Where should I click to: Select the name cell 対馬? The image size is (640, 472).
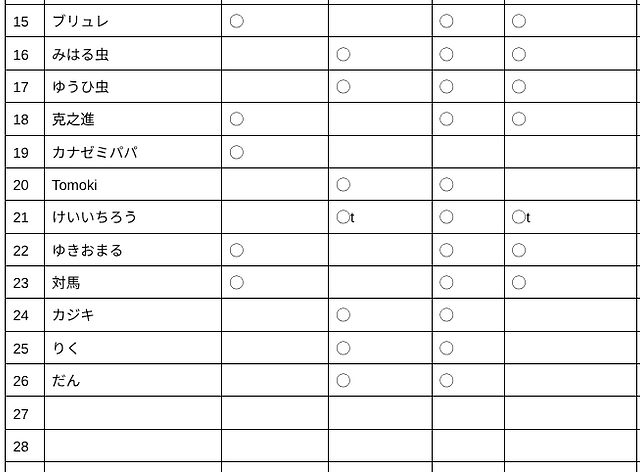click(x=133, y=283)
